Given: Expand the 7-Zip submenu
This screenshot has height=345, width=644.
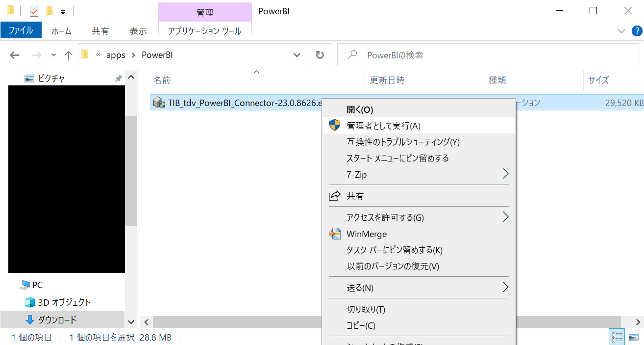Looking at the screenshot, I should click(419, 174).
